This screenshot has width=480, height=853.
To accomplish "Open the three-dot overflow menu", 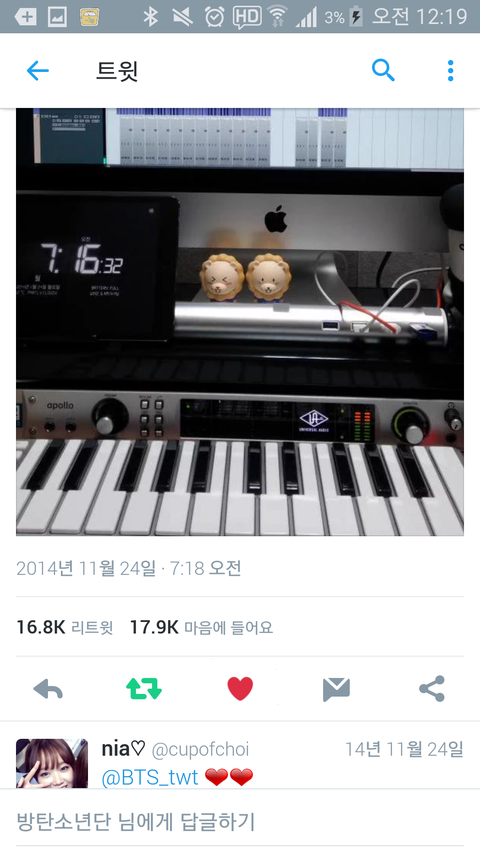I will point(450,71).
